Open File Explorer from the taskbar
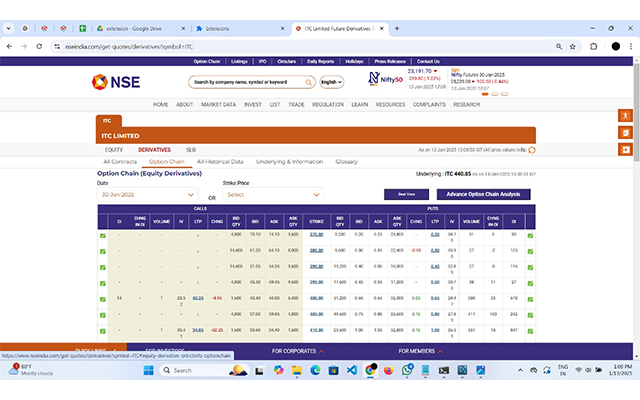The height and width of the screenshot is (400, 640). [x=297, y=370]
